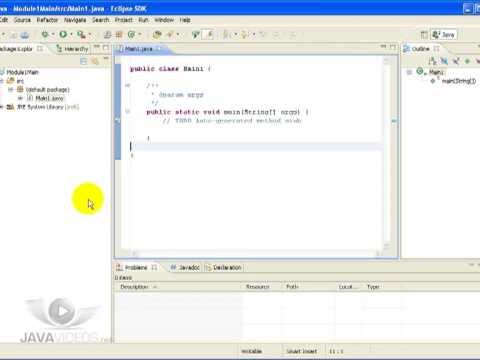The height and width of the screenshot is (360, 480).
Task: Sort Problems by Resource column
Action: [x=261, y=287]
